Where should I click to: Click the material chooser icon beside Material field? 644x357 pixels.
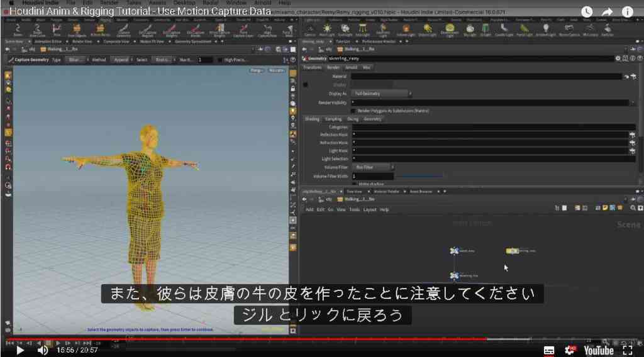coord(633,76)
